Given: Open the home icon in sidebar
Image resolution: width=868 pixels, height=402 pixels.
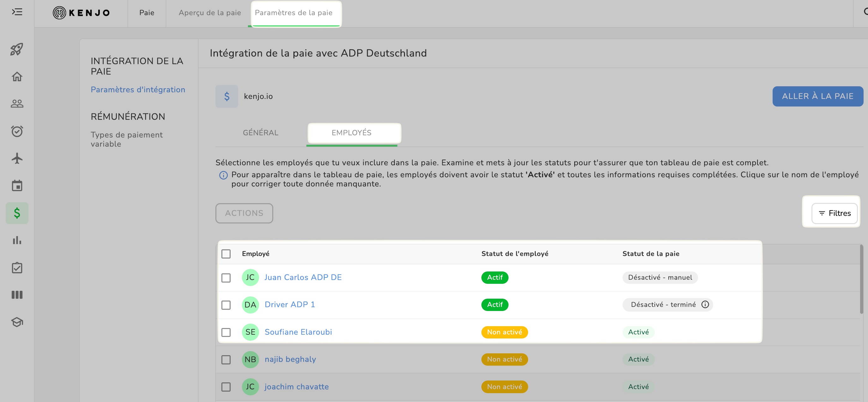Looking at the screenshot, I should tap(17, 76).
